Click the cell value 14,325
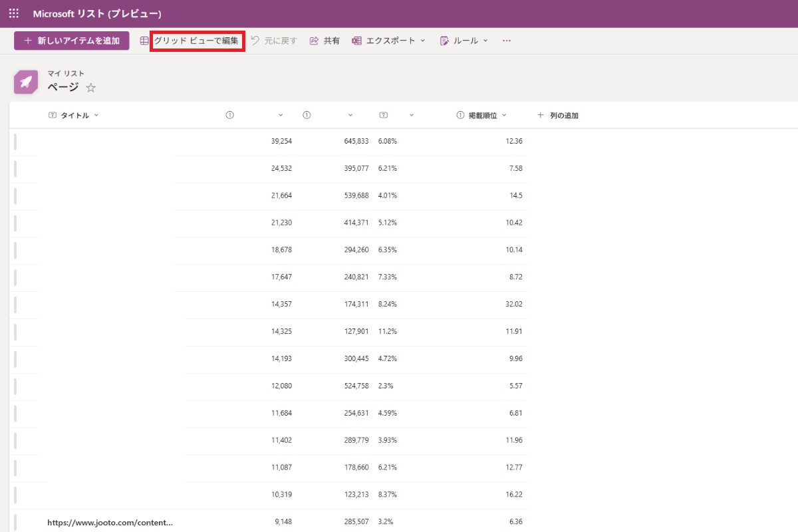Image resolution: width=798 pixels, height=532 pixels. 281,331
